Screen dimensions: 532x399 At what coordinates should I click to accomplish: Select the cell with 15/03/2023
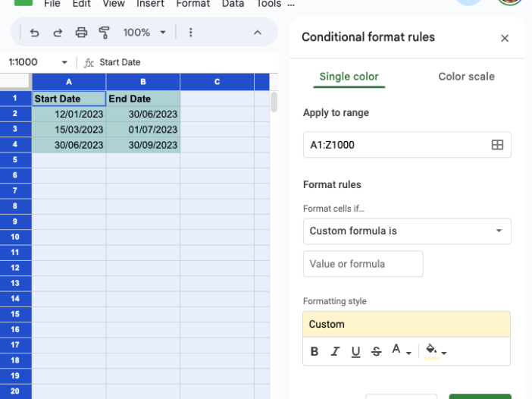69,130
